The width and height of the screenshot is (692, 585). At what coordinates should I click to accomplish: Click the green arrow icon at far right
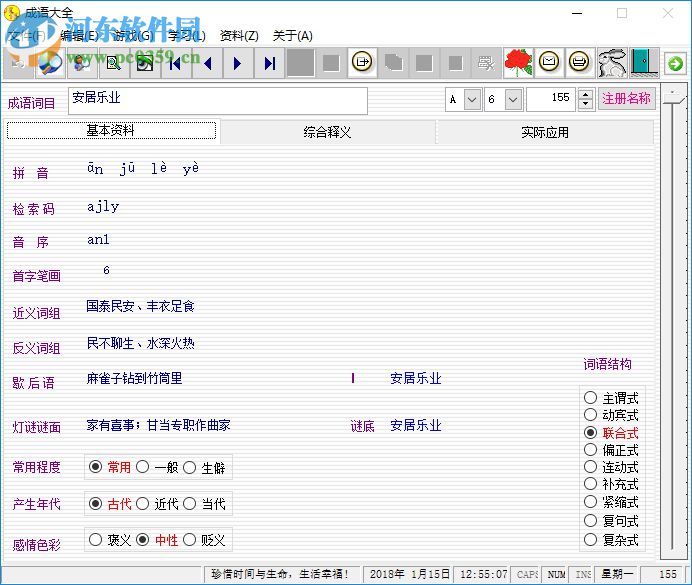pos(676,64)
